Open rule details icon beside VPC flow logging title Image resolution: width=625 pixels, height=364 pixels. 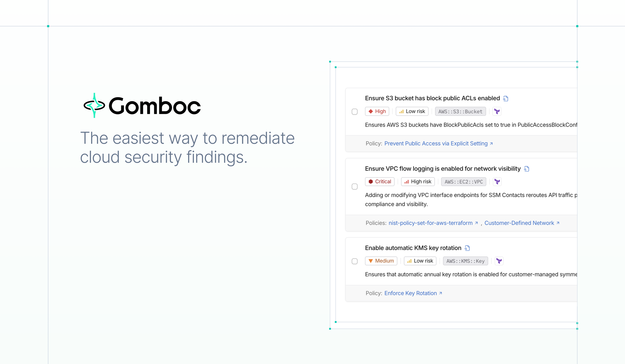[x=526, y=169]
